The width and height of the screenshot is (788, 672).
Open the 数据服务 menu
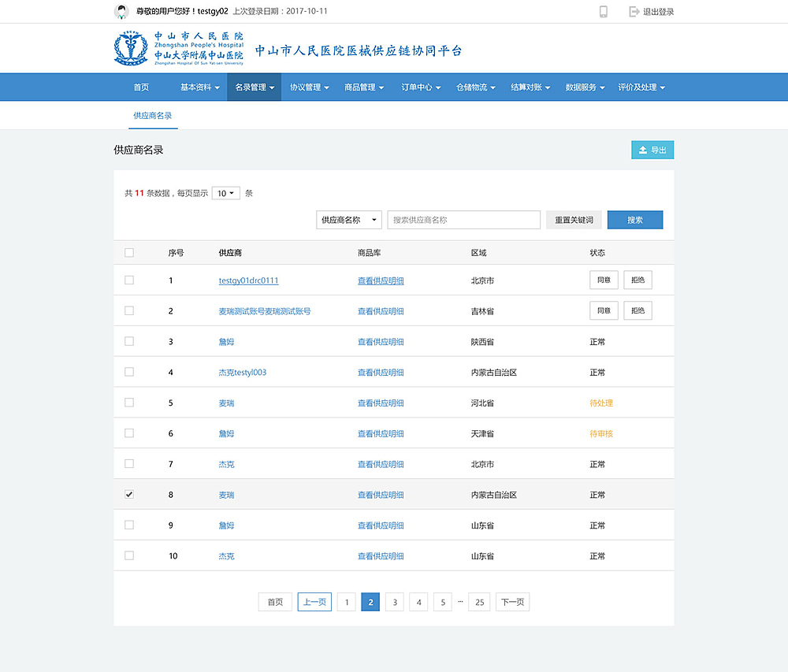tap(585, 87)
